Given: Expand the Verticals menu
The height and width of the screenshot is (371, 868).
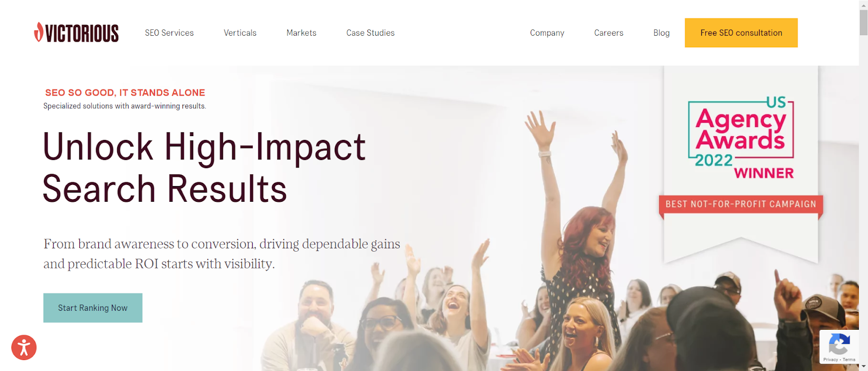Looking at the screenshot, I should 240,33.
